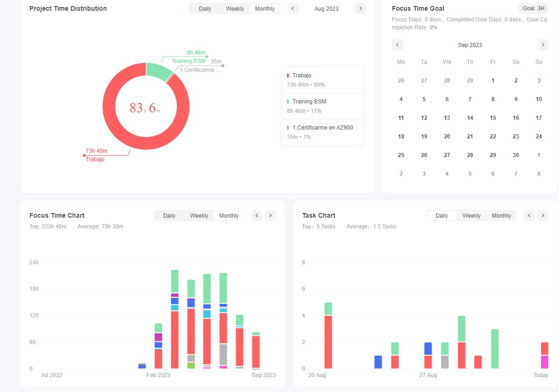559x392 pixels.
Task: Click next month arrow in Focus Time Goal calendar
Action: tap(542, 45)
